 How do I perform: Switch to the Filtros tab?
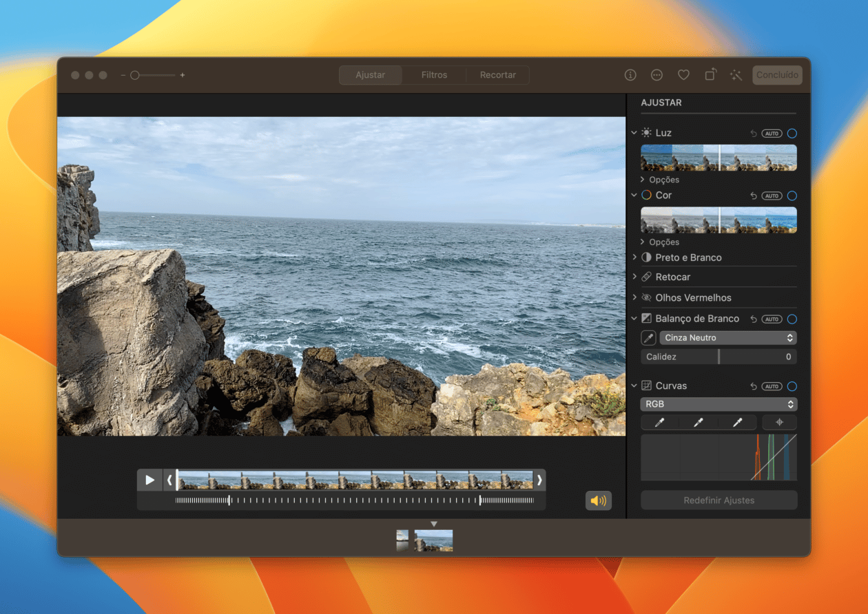434,74
